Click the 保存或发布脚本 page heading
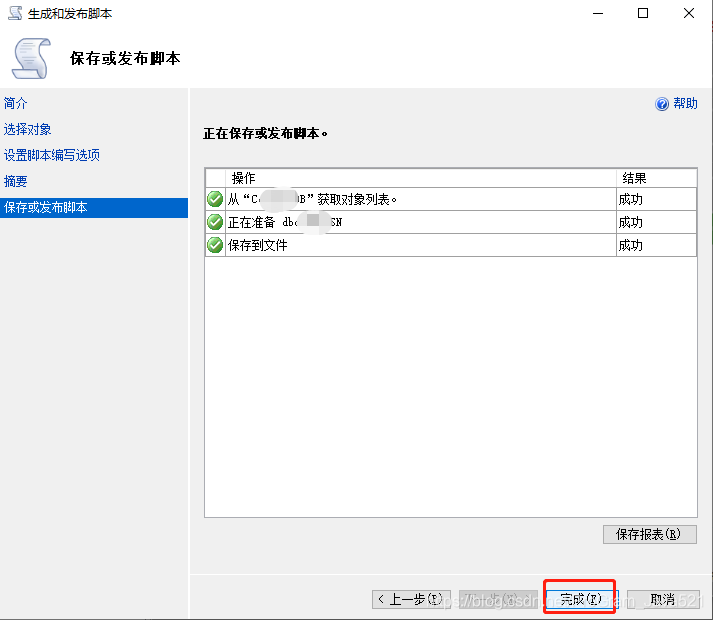 click(x=125, y=58)
